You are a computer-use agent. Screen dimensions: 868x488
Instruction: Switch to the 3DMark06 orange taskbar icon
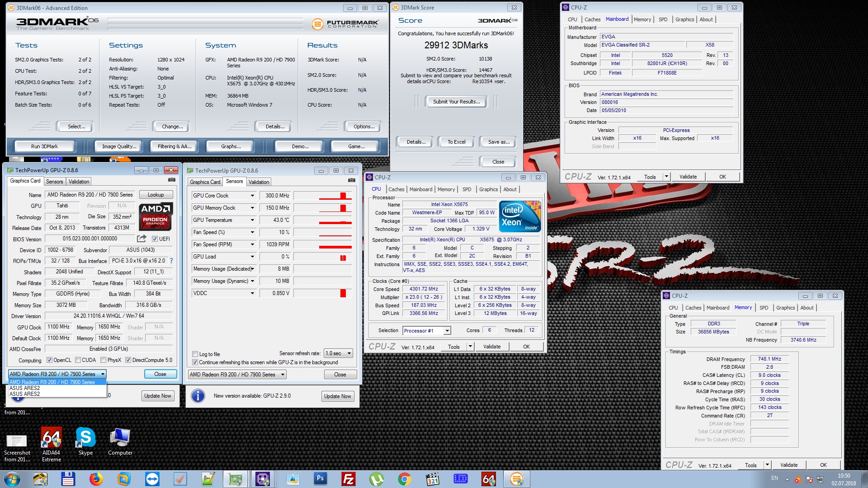click(516, 479)
